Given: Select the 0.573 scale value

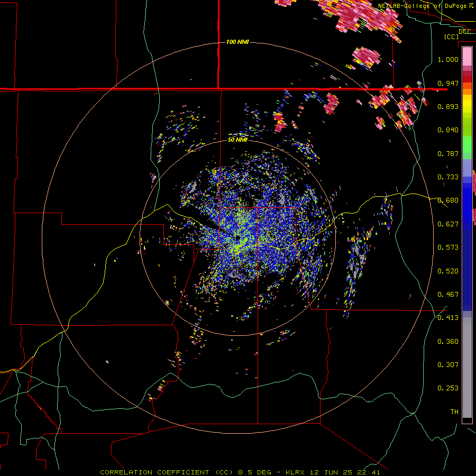Looking at the screenshot, I should [448, 248].
